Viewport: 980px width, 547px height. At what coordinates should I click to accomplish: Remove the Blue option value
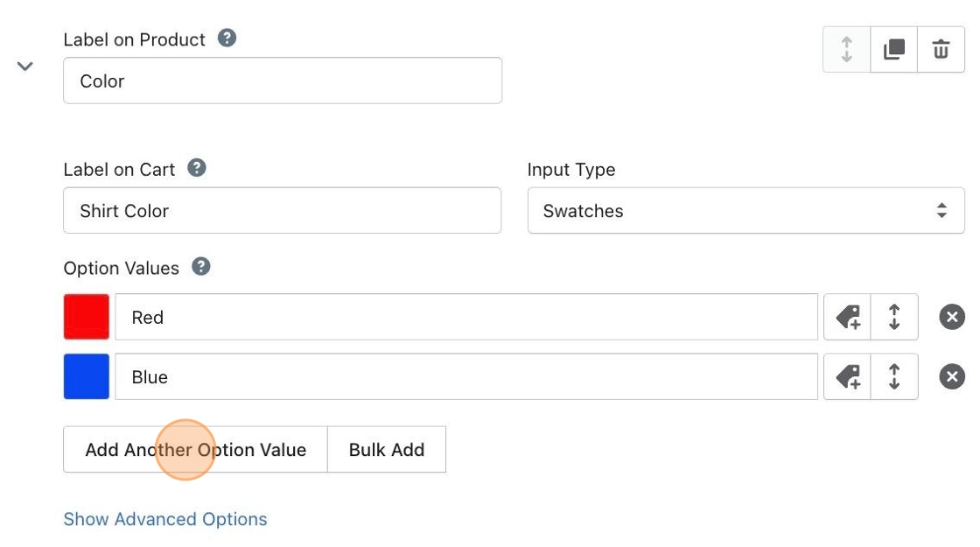(x=952, y=377)
